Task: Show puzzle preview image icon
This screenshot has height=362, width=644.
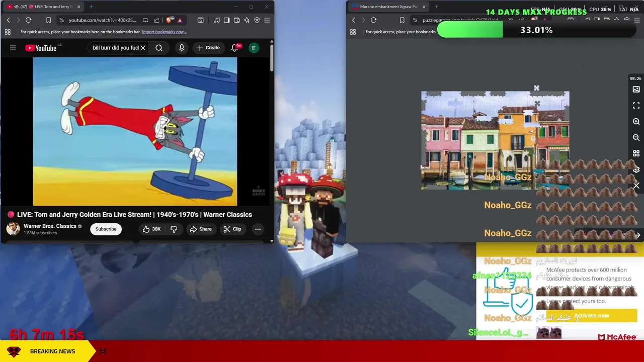Action: [636, 89]
